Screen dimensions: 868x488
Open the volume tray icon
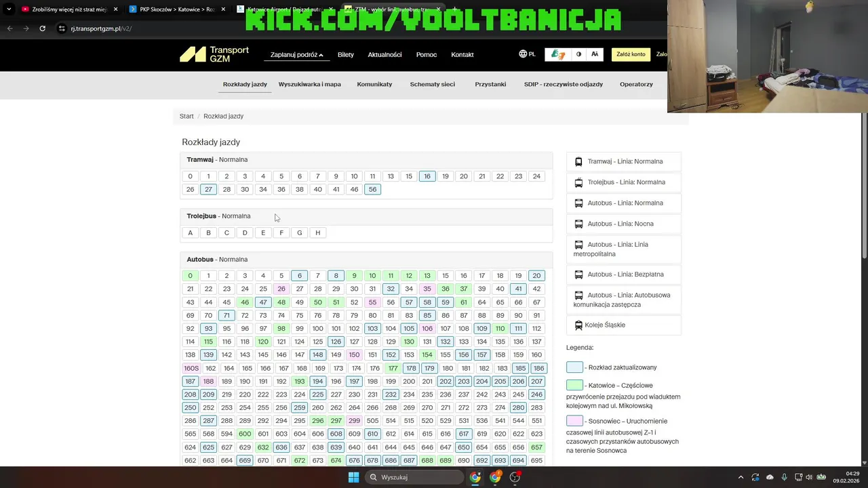809,477
